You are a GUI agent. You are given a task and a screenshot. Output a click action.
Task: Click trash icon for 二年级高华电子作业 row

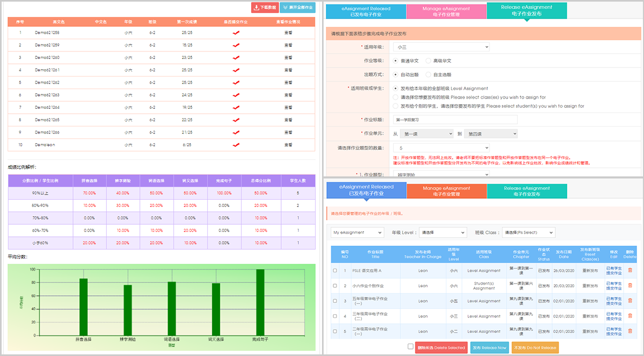(630, 331)
